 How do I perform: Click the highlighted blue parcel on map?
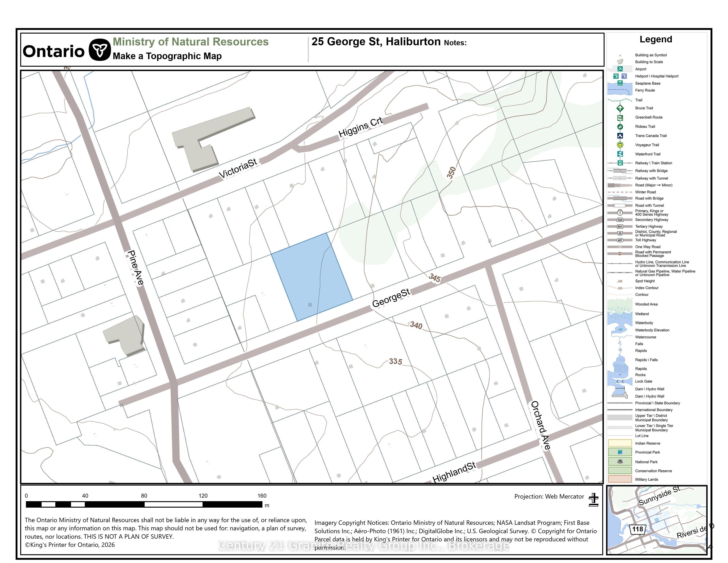[x=312, y=278]
